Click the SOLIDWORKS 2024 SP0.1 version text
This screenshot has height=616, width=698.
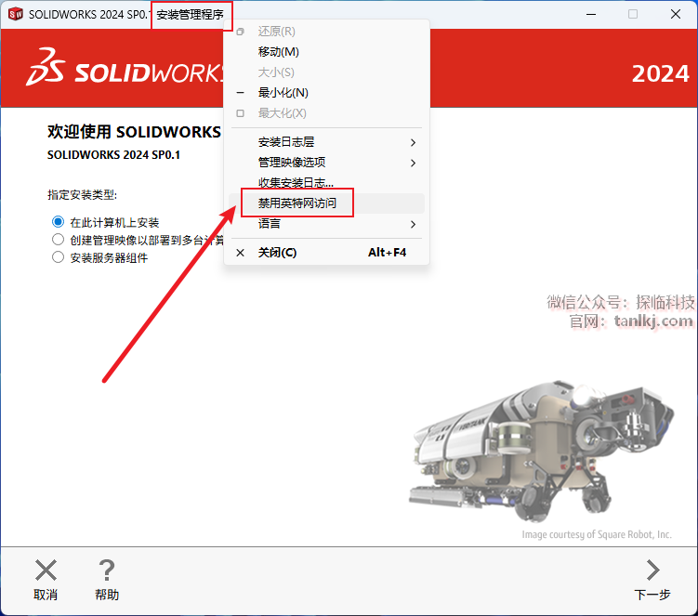click(x=113, y=155)
